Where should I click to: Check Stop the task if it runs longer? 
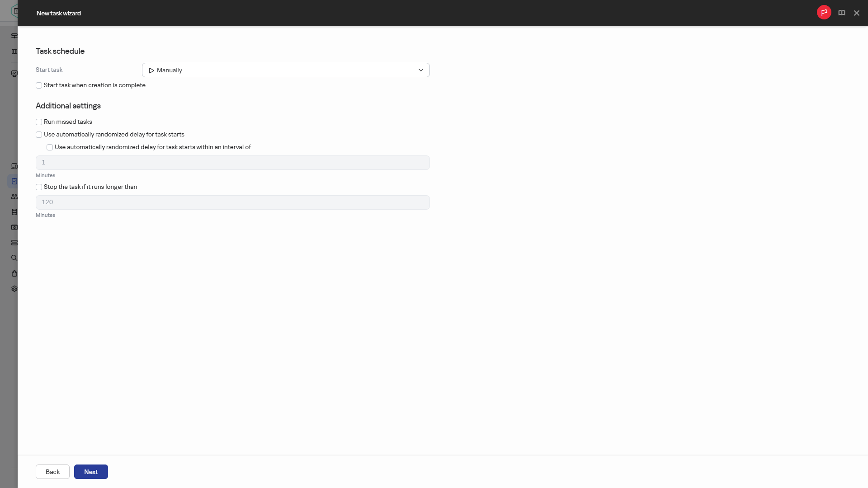(x=39, y=187)
